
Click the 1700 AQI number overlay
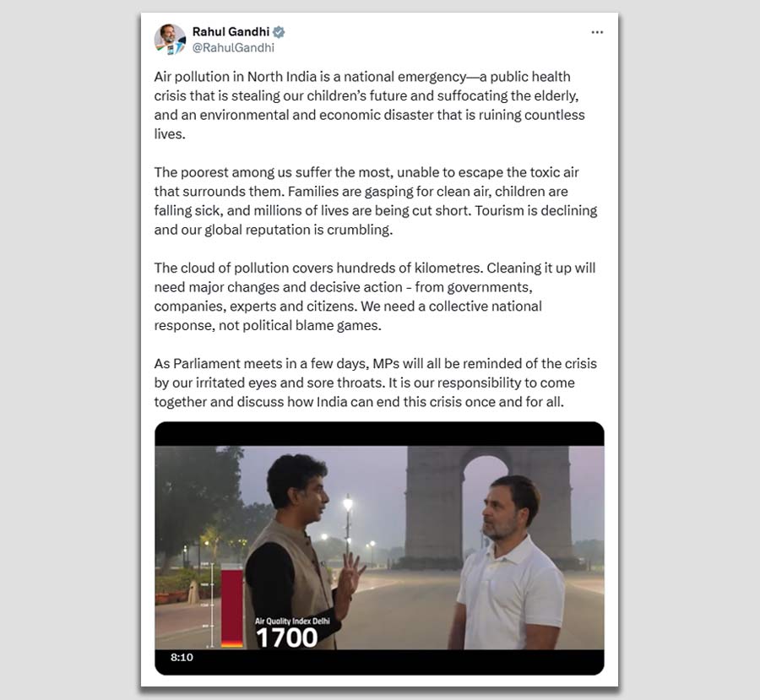[286, 638]
